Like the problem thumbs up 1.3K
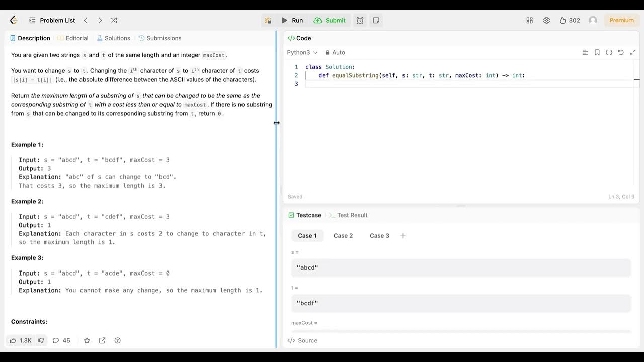Image resolution: width=644 pixels, height=362 pixels. (x=21, y=340)
